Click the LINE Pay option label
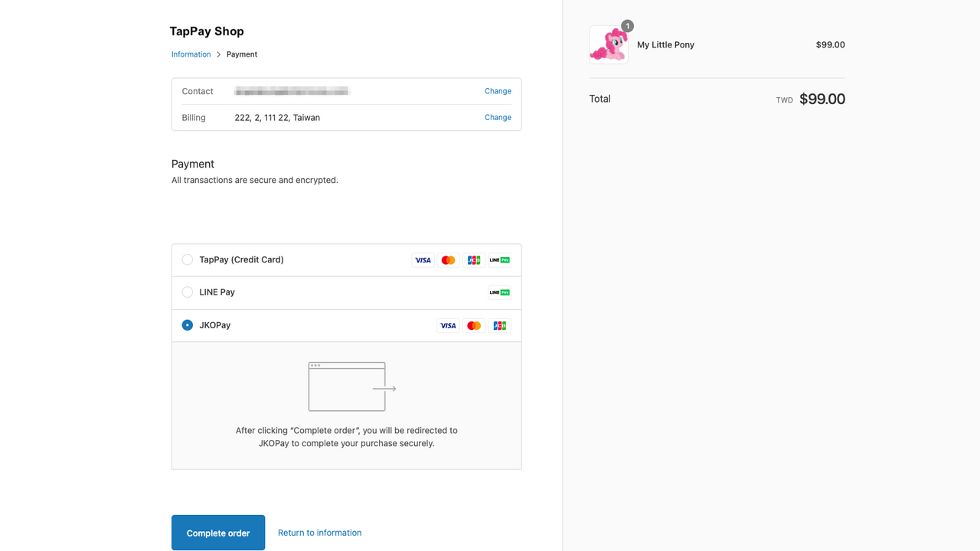Screen dimensions: 980x551 pos(217,292)
